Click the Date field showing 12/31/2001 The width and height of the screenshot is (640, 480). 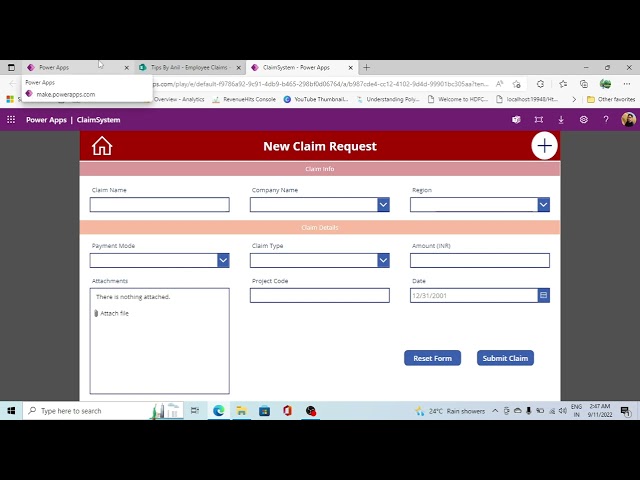(x=474, y=295)
